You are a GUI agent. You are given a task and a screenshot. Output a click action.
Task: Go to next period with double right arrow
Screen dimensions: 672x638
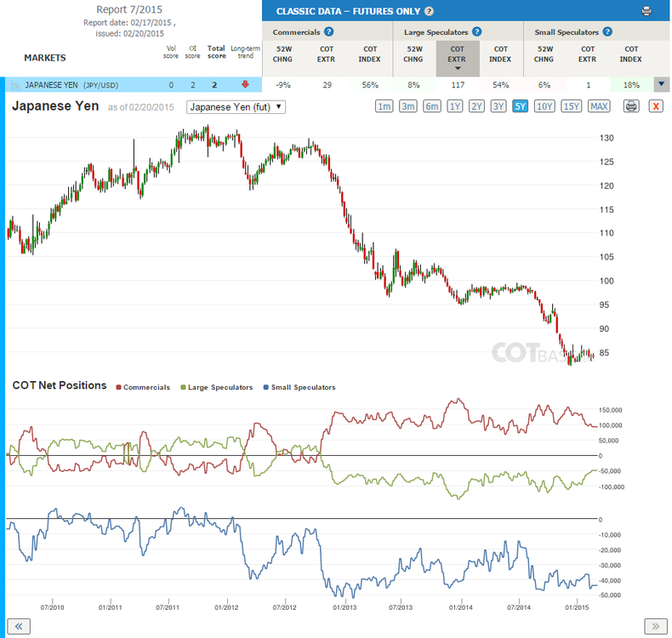point(655,626)
